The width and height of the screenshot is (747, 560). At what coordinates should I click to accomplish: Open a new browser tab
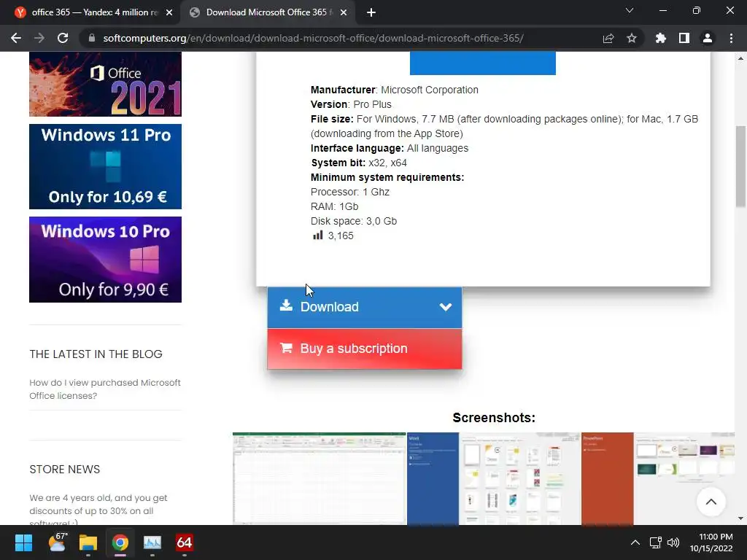pyautogui.click(x=371, y=13)
